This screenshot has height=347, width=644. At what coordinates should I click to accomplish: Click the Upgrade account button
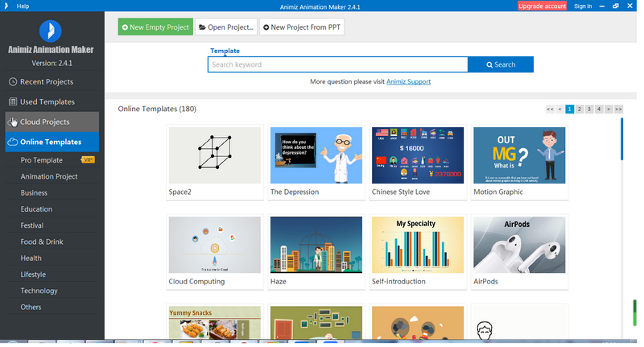point(542,6)
